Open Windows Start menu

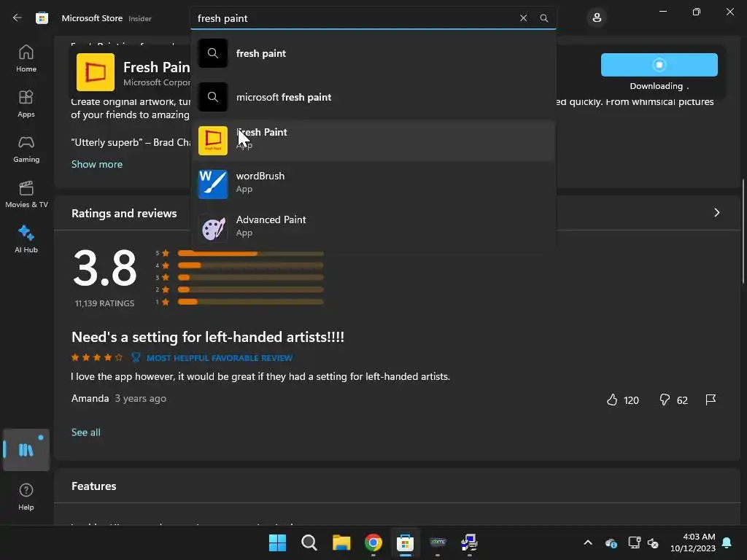click(x=277, y=542)
